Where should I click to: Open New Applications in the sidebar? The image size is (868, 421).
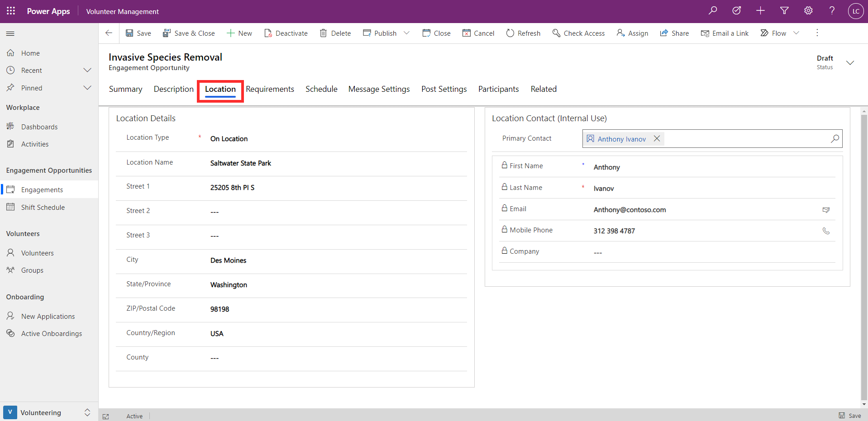click(x=49, y=316)
